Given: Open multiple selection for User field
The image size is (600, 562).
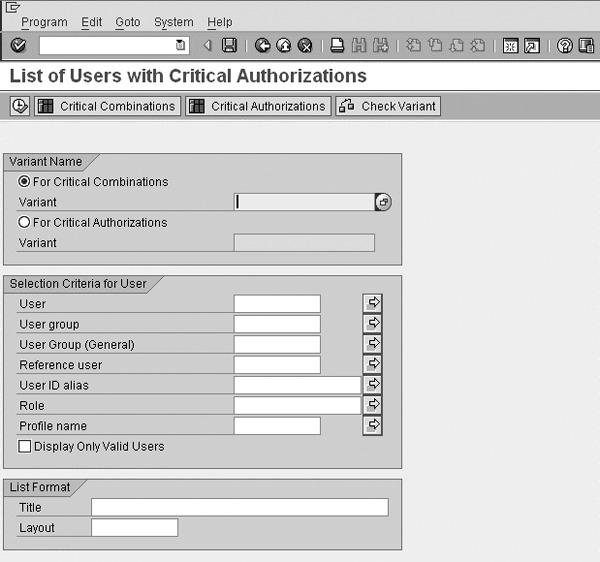Looking at the screenshot, I should tap(373, 303).
